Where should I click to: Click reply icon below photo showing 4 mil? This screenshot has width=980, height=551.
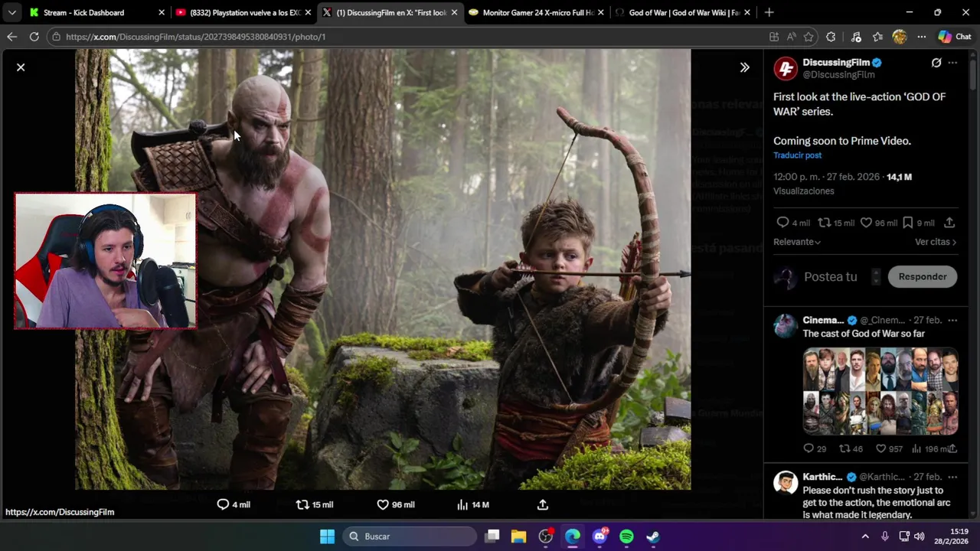point(233,505)
